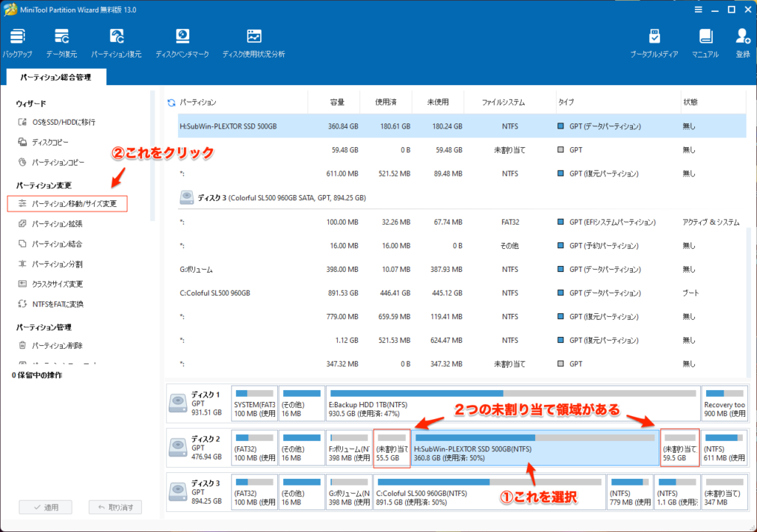This screenshot has width=757, height=532.
Task: Sort by the 容量 column header
Action: pyautogui.click(x=337, y=102)
